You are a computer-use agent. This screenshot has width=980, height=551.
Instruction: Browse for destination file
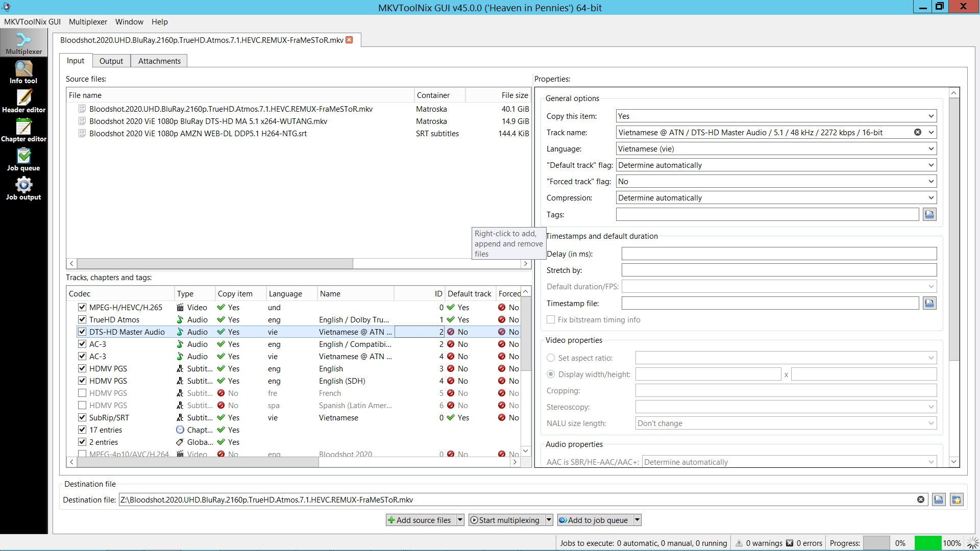(939, 499)
